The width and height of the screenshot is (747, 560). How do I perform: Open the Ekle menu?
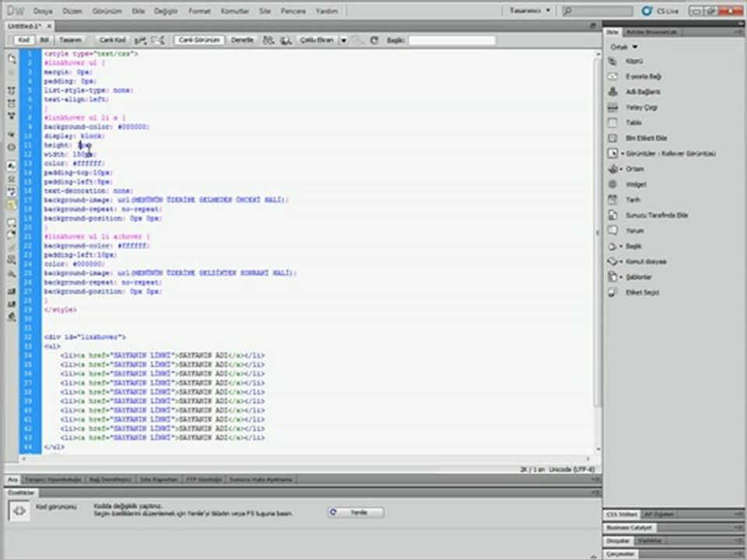click(x=139, y=11)
